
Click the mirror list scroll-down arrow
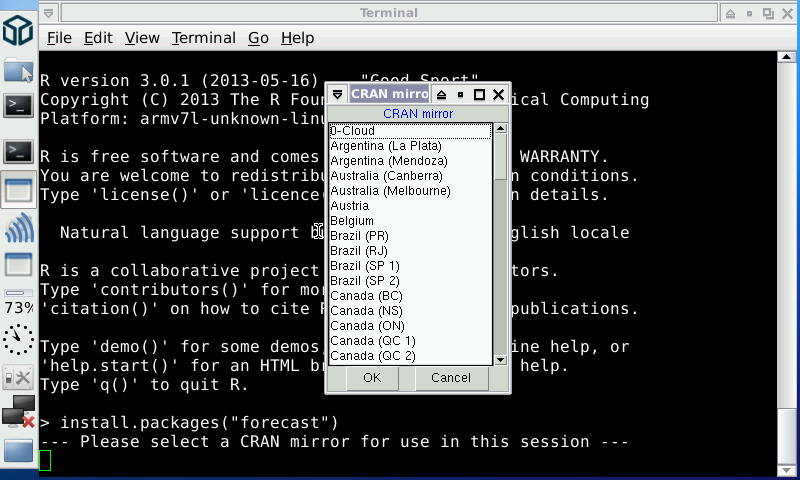(x=501, y=360)
